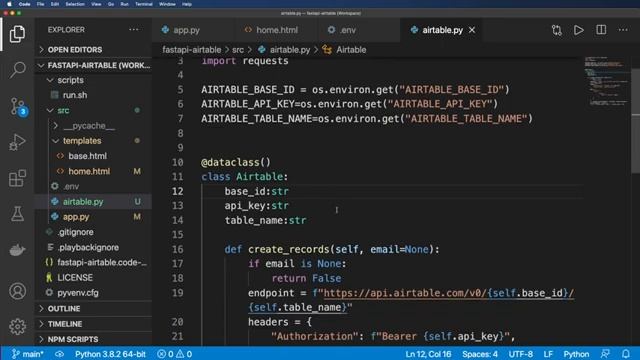Open the Terminal menu
Screen dimensions: 640x360
click(x=144, y=4)
